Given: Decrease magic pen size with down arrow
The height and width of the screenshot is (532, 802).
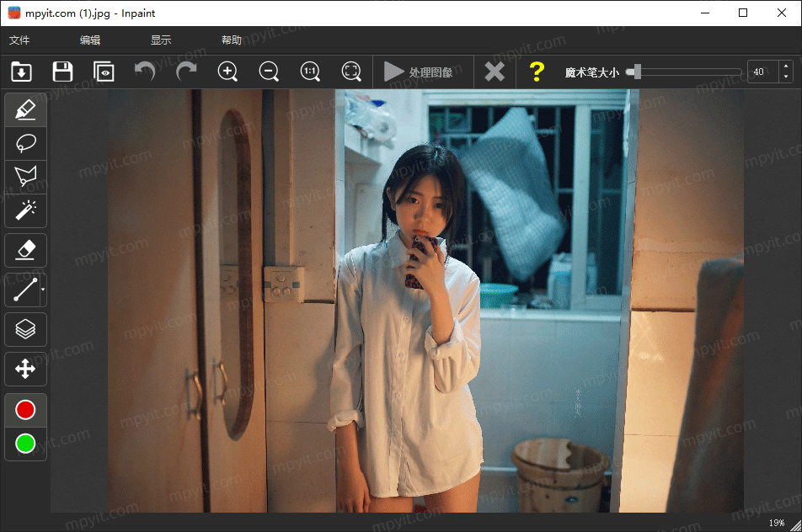Looking at the screenshot, I should (786, 77).
